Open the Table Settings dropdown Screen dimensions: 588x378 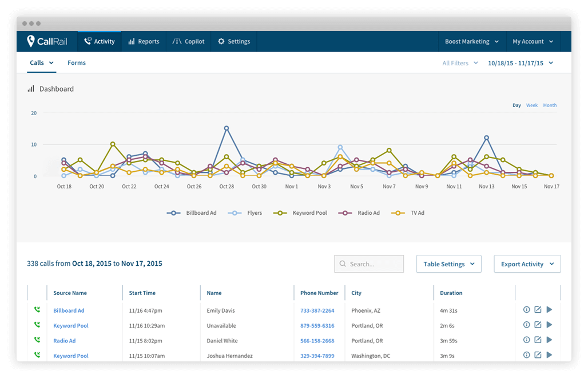click(x=449, y=264)
